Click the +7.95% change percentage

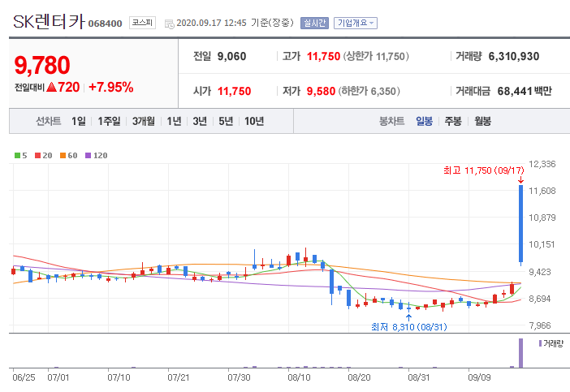(x=111, y=87)
